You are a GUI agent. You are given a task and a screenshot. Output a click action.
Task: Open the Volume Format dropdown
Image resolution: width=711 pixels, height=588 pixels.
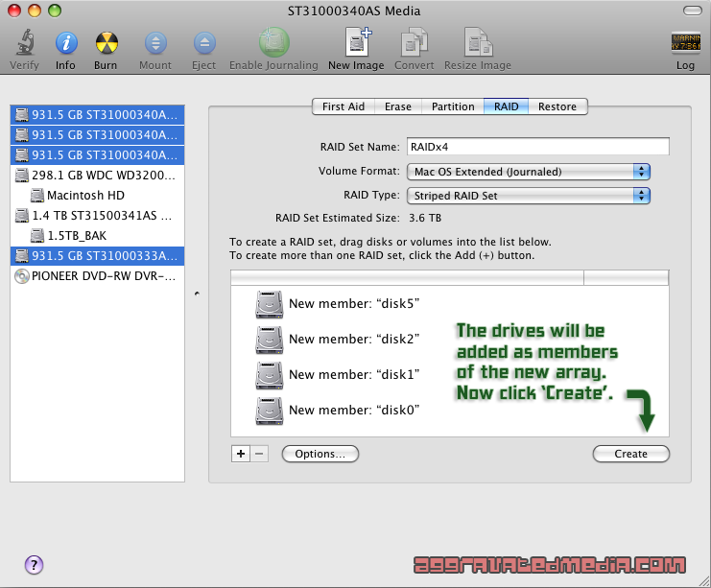(529, 172)
